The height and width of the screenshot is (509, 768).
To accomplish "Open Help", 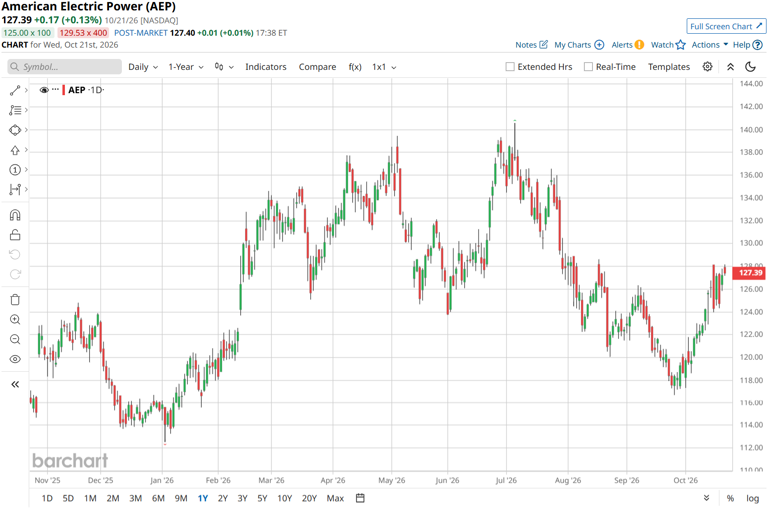I will pos(747,45).
